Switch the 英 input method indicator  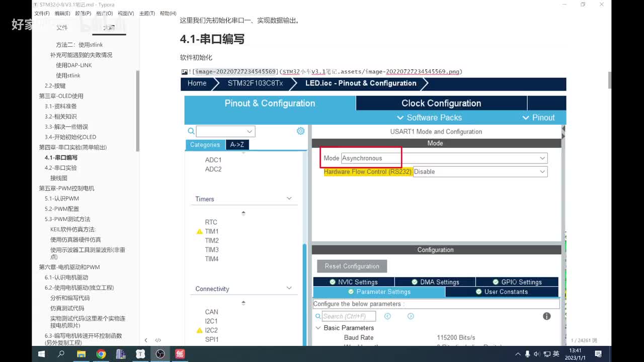point(556,354)
